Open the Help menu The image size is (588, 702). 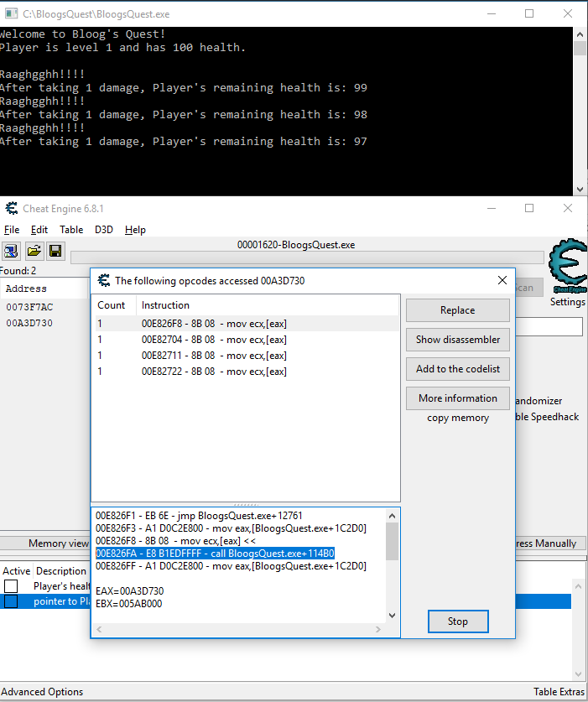coord(135,230)
